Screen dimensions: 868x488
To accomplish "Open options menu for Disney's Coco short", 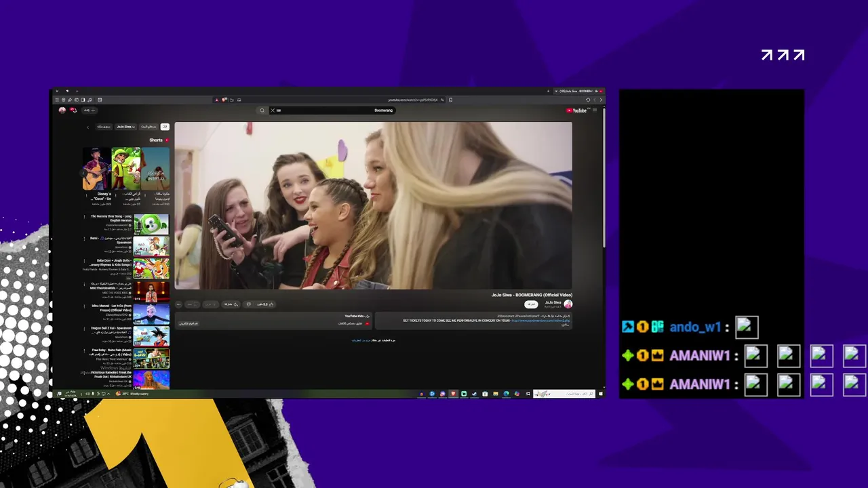I will click(86, 195).
